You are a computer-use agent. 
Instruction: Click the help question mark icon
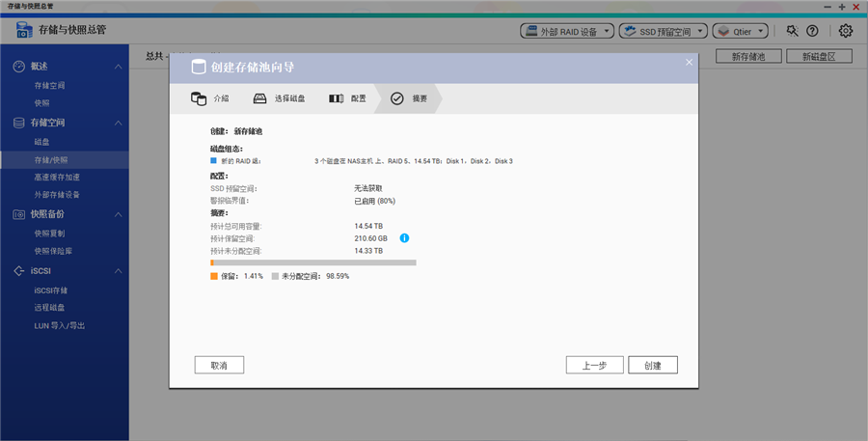812,31
